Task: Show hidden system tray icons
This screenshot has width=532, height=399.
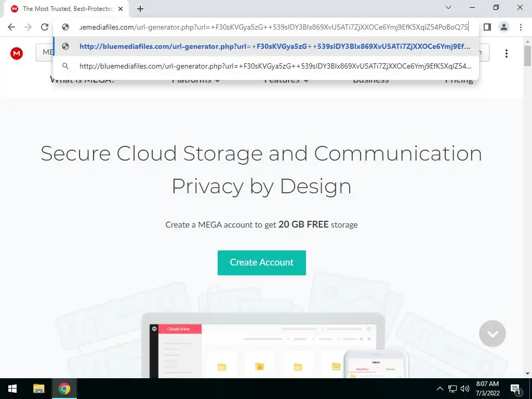Action: pyautogui.click(x=440, y=389)
